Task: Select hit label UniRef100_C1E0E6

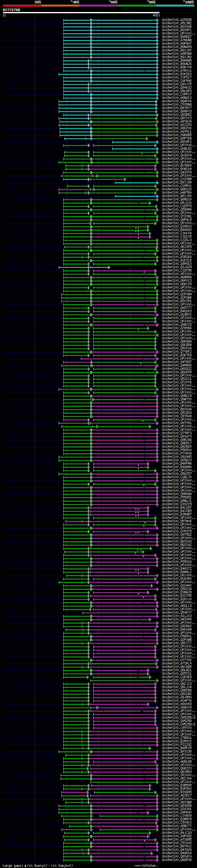Action: (x=177, y=677)
